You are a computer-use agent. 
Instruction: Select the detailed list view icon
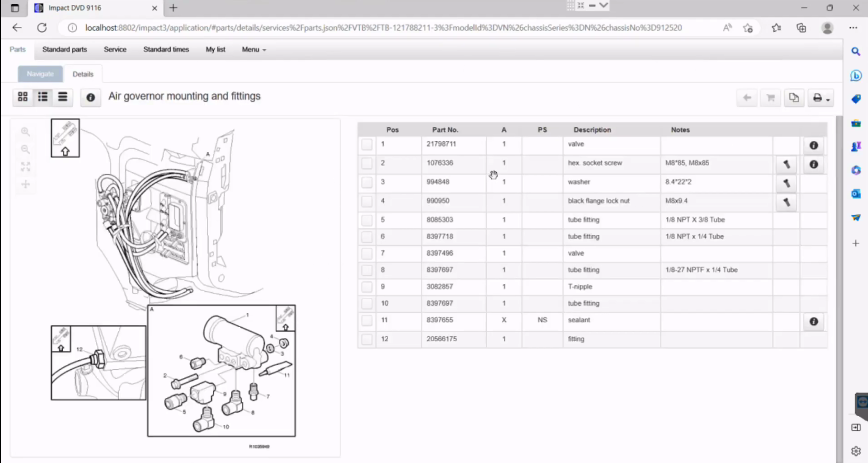tap(43, 97)
